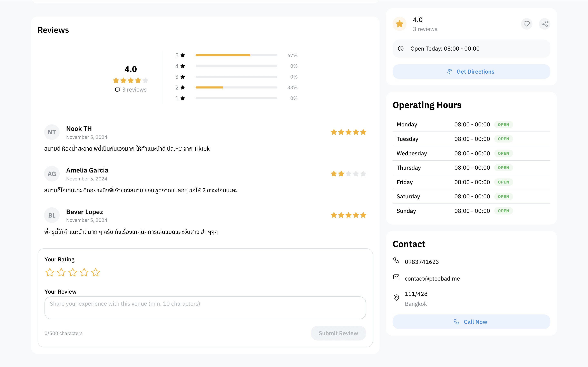Select the 5 star rating bar row
This screenshot has height=367, width=588.
[236, 55]
